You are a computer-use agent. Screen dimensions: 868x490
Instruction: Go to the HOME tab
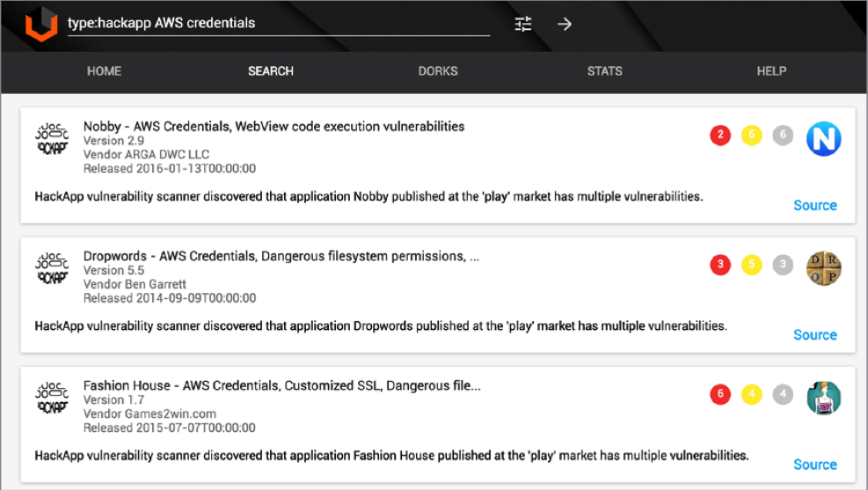coord(104,71)
